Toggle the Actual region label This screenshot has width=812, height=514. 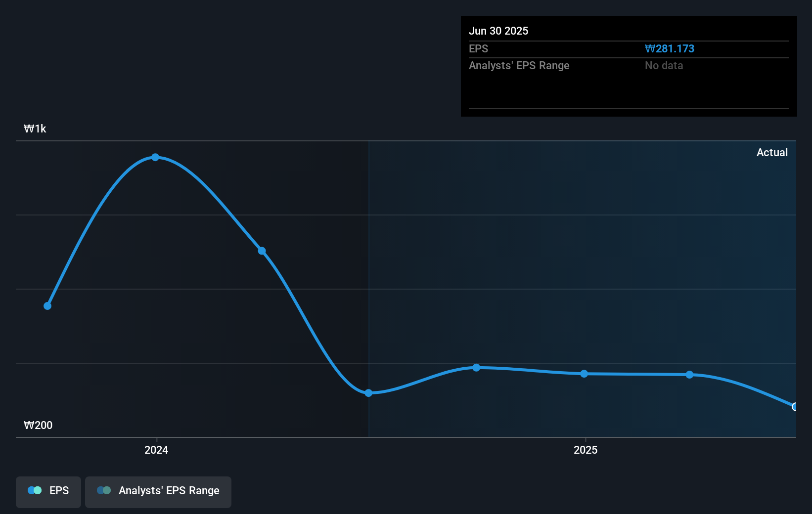click(772, 152)
